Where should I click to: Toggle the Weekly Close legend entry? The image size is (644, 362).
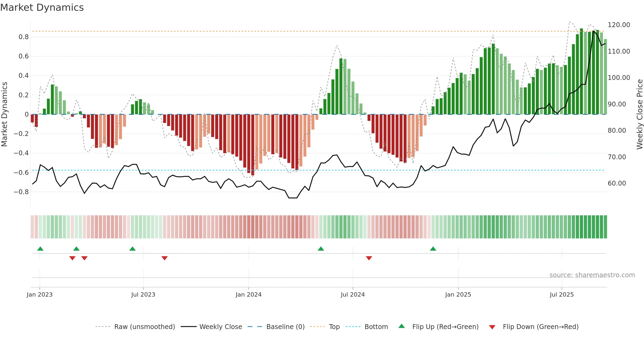click(x=211, y=327)
